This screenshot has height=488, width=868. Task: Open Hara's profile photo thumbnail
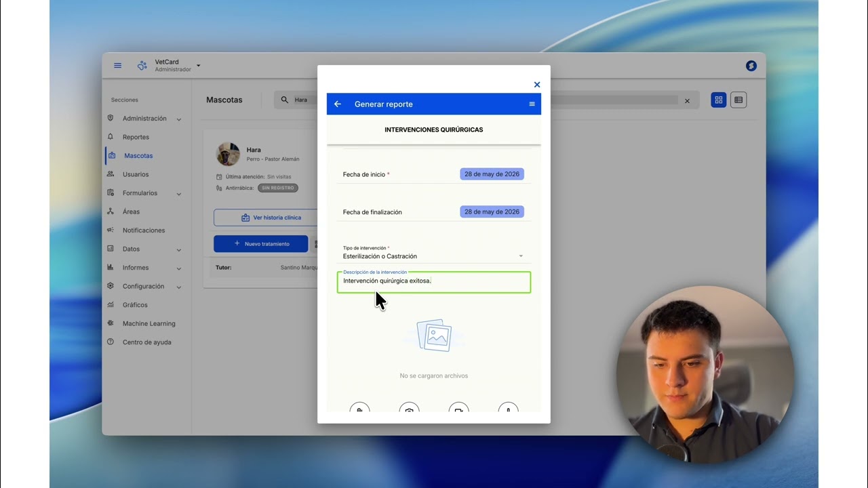click(x=228, y=155)
